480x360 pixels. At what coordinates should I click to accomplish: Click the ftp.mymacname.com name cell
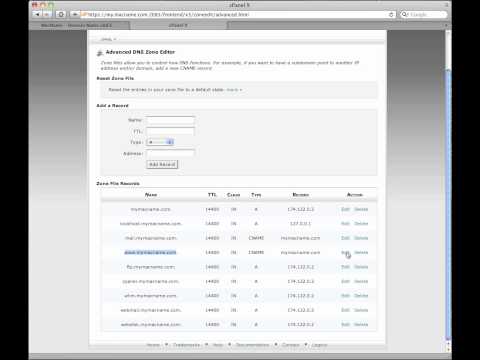click(x=151, y=267)
